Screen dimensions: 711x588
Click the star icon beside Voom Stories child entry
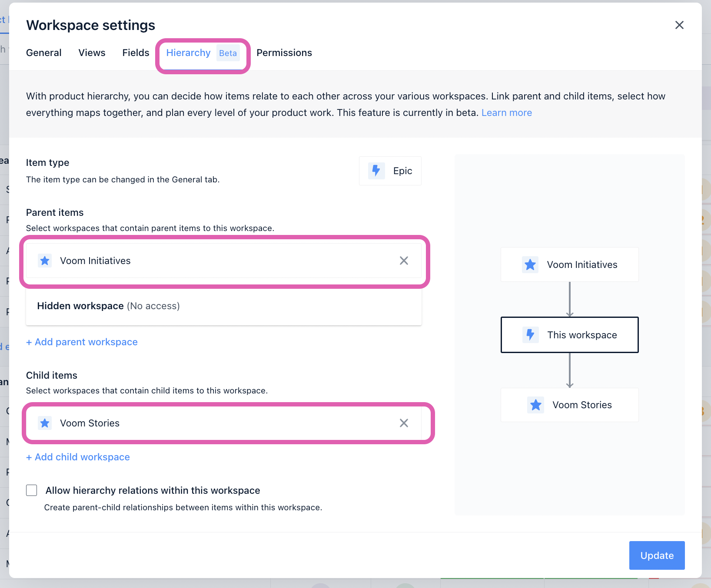(x=45, y=423)
